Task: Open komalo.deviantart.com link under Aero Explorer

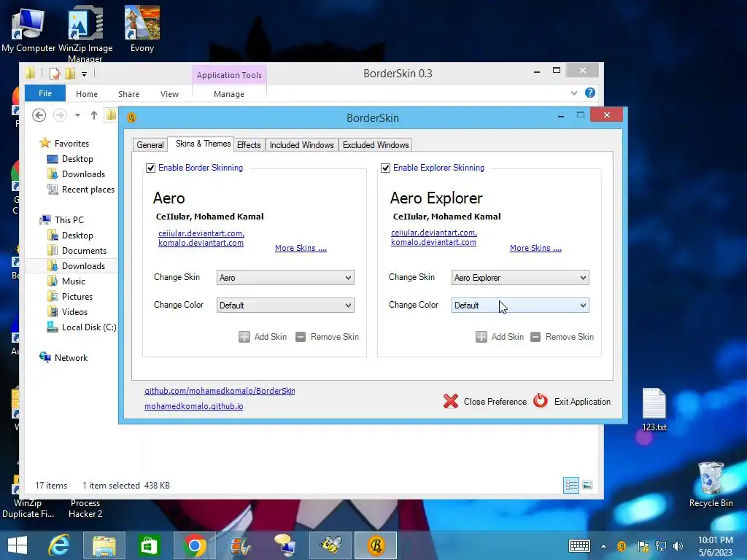Action: tap(433, 242)
